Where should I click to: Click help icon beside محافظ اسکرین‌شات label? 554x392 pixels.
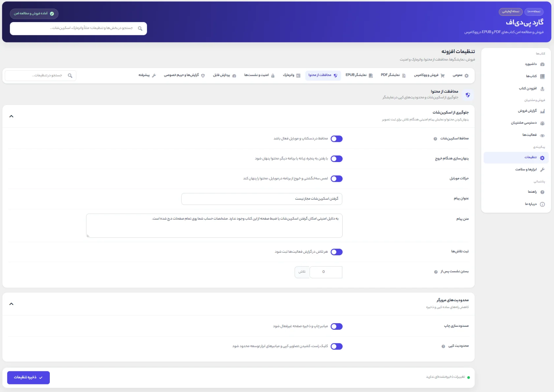point(435,139)
